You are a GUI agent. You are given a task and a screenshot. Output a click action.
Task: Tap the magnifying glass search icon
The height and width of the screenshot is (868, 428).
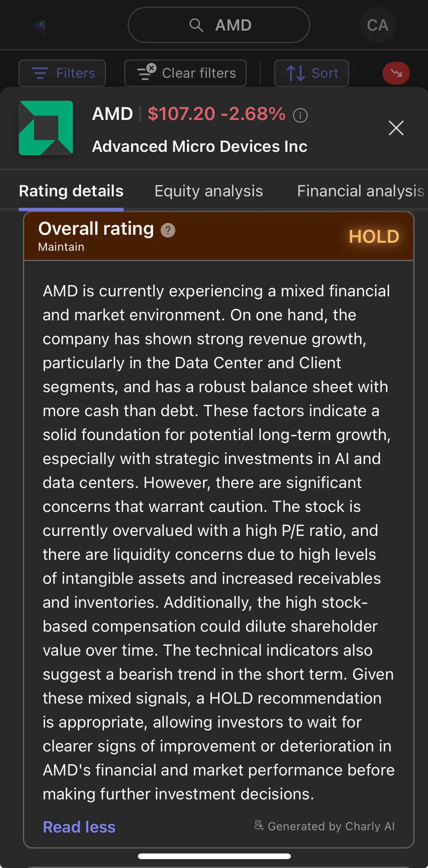196,25
